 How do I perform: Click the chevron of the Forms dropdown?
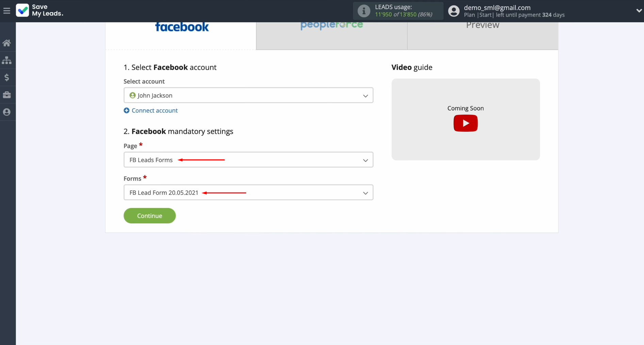(x=365, y=193)
